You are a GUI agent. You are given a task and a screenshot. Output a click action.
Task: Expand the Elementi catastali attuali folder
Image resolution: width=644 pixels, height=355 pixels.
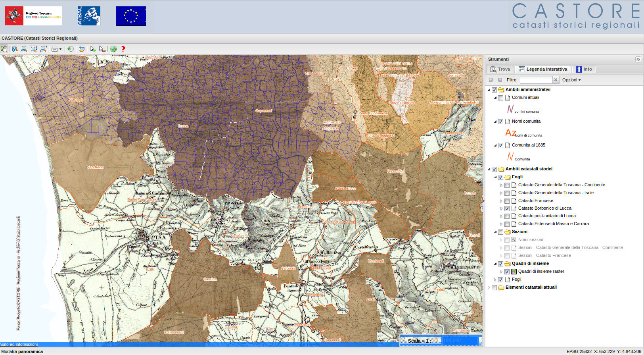(489, 287)
